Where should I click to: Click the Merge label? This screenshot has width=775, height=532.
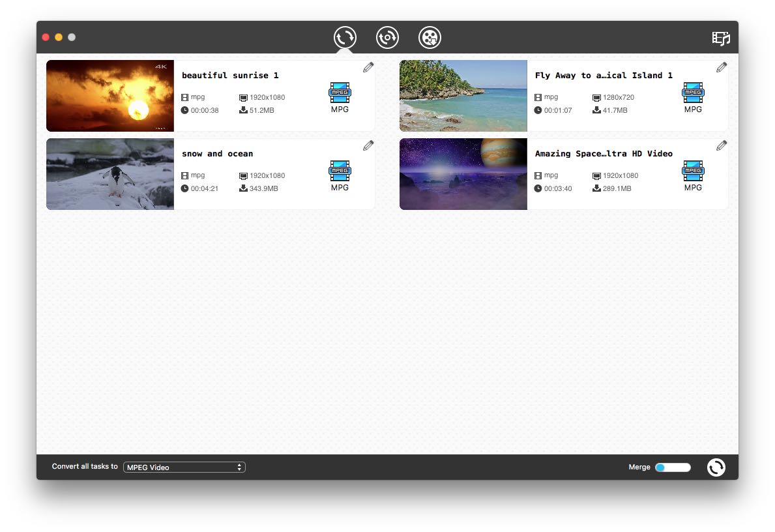click(x=639, y=467)
